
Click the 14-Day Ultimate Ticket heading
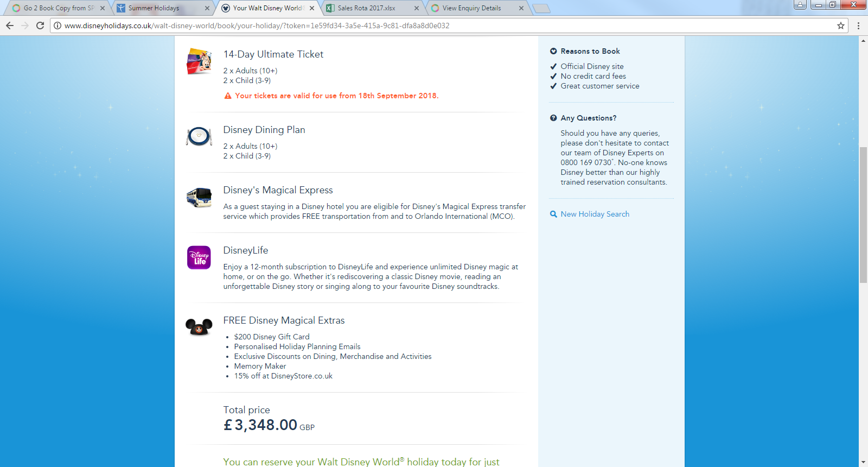pyautogui.click(x=273, y=54)
